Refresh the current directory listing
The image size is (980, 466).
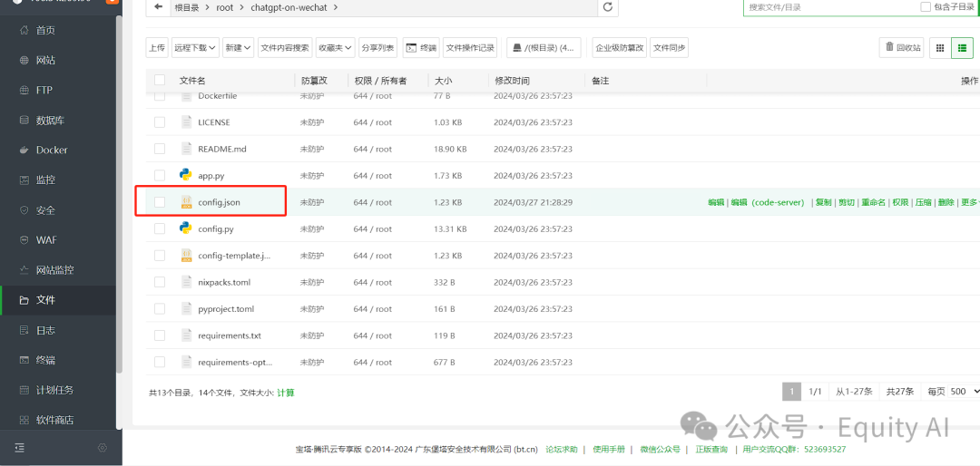[x=608, y=7]
